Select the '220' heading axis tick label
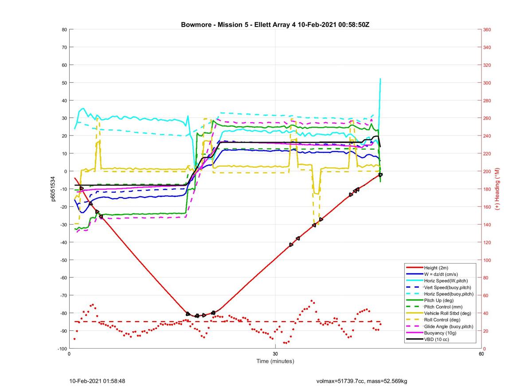 click(487, 154)
